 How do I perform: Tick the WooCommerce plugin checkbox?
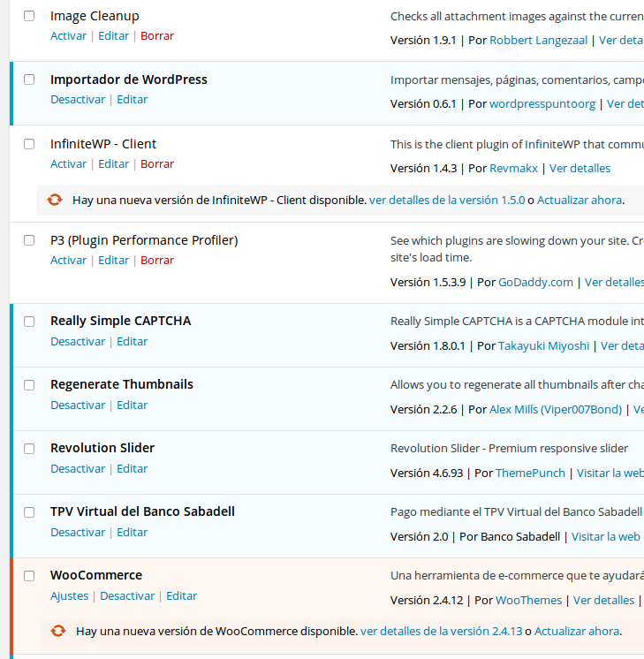pyautogui.click(x=29, y=576)
